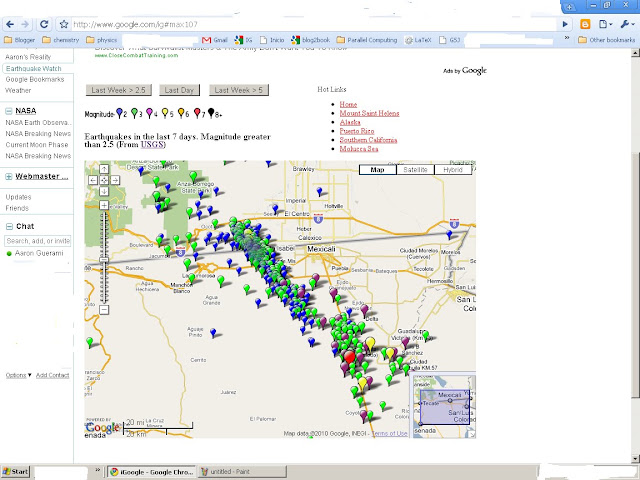Open the Molucca Sea hot link
Screen dimensions: 640x480
359,149
